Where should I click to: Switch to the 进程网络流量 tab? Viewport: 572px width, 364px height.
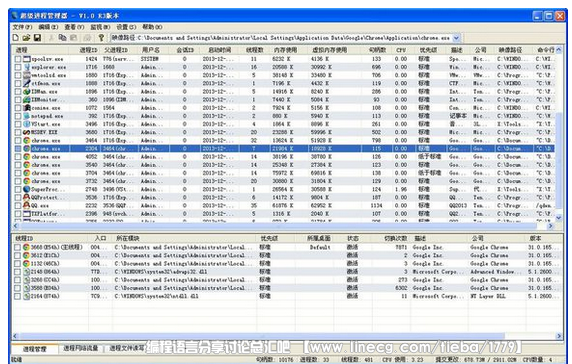(81, 348)
